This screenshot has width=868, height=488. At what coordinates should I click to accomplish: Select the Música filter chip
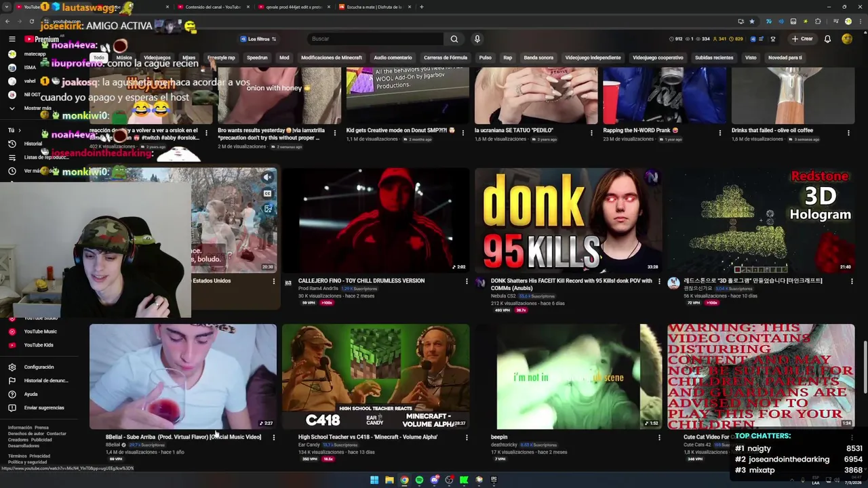[124, 58]
